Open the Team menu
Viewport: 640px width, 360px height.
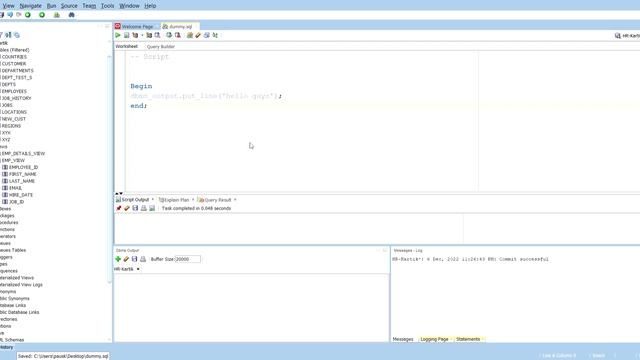(x=89, y=6)
